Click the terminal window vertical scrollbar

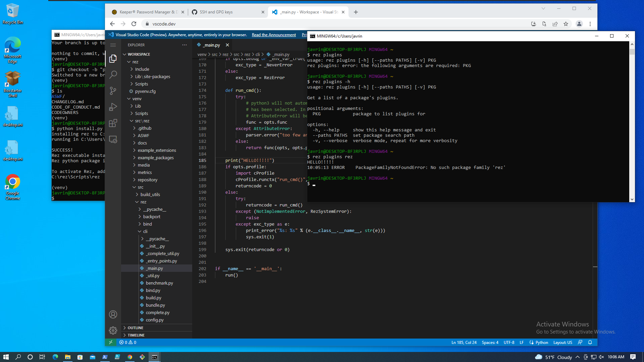pyautogui.click(x=632, y=121)
